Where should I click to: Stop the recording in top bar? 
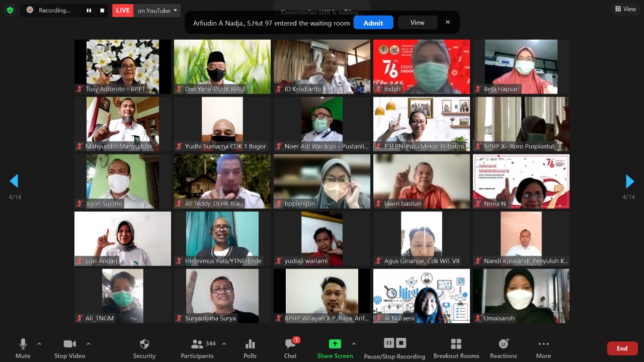(102, 10)
